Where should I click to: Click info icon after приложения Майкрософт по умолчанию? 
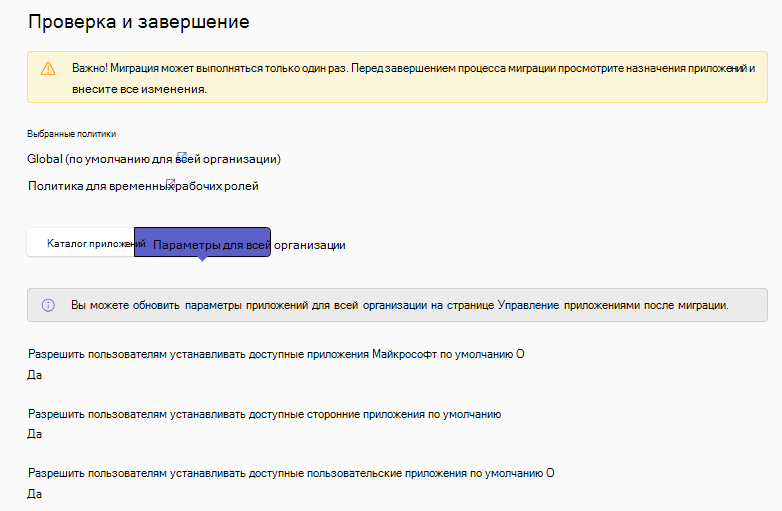(520, 354)
